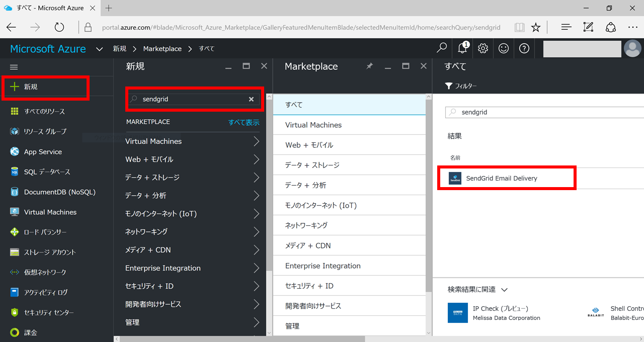644x342 pixels.
Task: Click Marketplace in the breadcrumb
Action: point(163,49)
